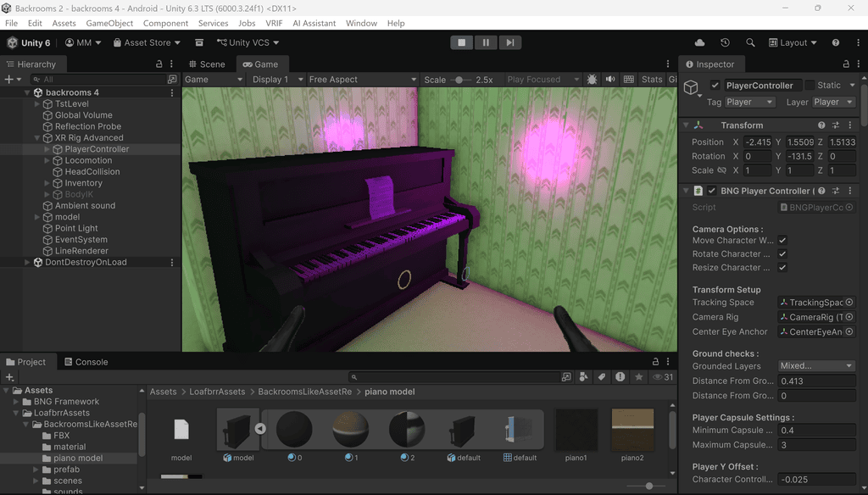This screenshot has height=495, width=868.
Task: Adjust the Project thumbnail size slider
Action: (x=648, y=487)
